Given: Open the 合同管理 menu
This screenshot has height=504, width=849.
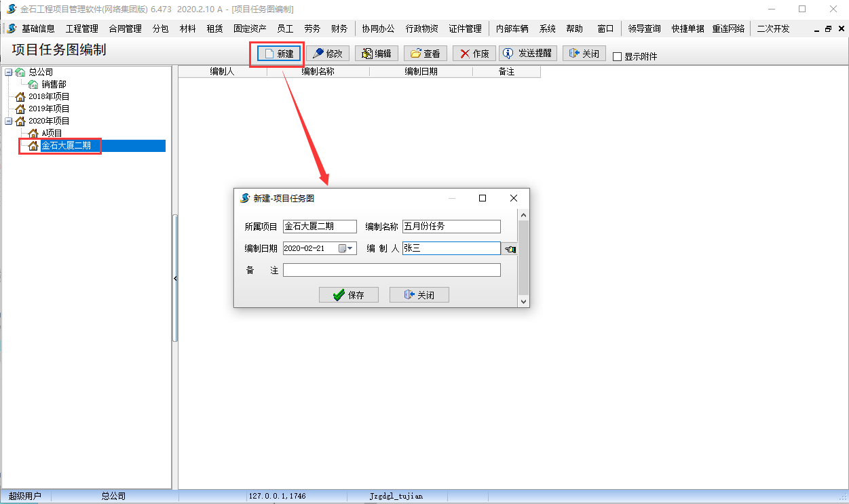Looking at the screenshot, I should (125, 28).
